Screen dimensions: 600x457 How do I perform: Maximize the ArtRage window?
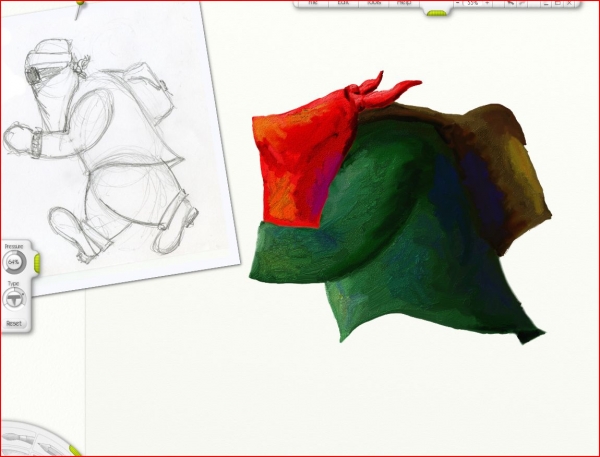coord(558,3)
